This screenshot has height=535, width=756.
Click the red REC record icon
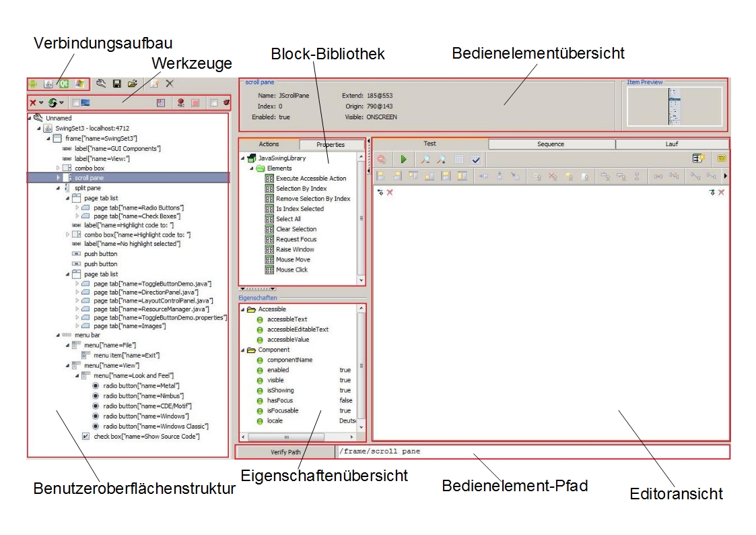[x=181, y=103]
